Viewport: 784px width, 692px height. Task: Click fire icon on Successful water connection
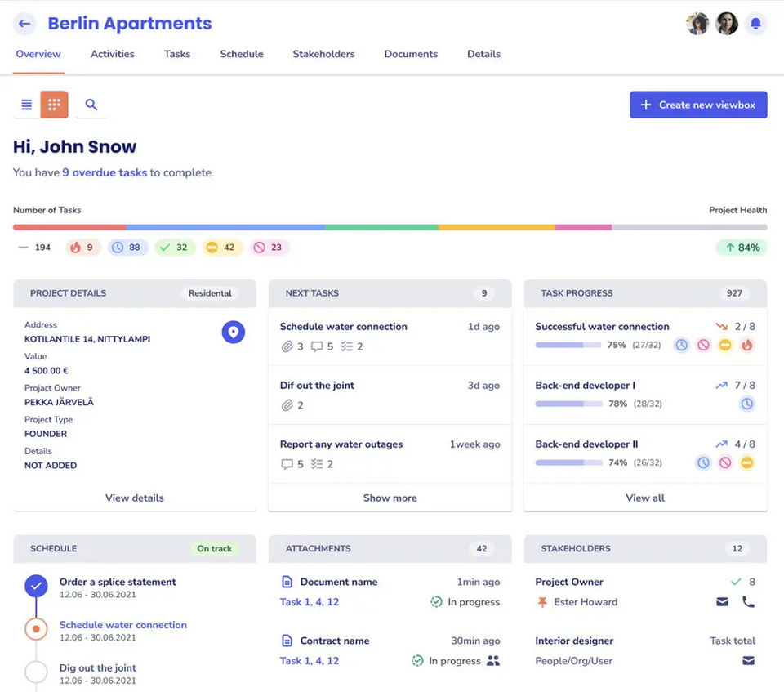pyautogui.click(x=746, y=345)
